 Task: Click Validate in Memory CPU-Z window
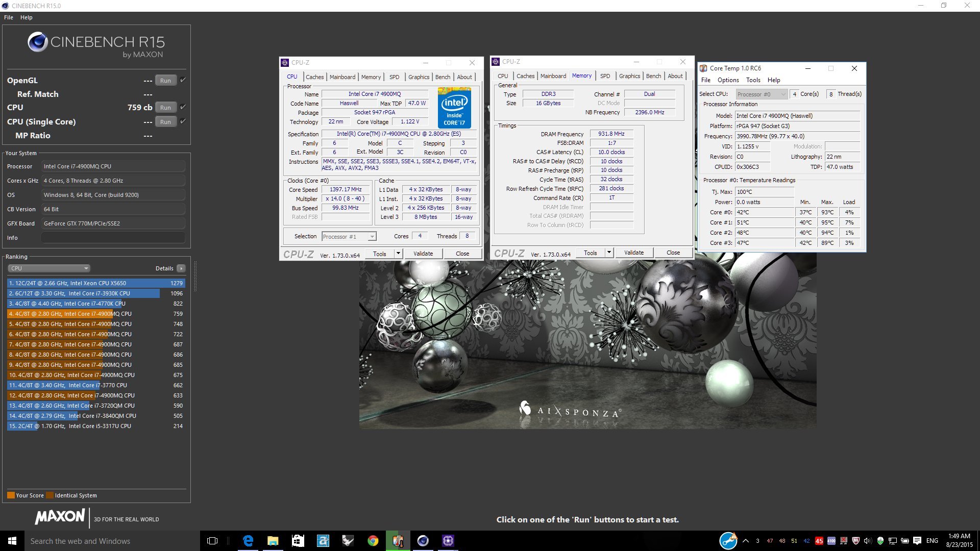pyautogui.click(x=634, y=253)
